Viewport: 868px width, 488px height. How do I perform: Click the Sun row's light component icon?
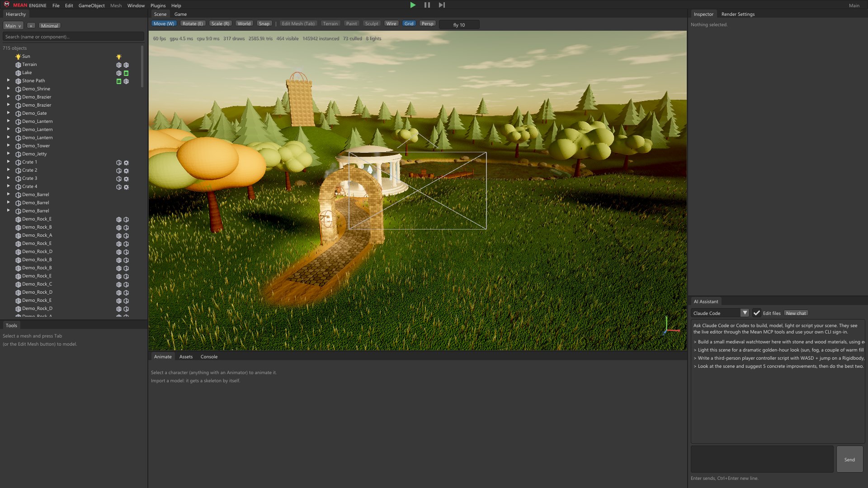pyautogui.click(x=119, y=56)
